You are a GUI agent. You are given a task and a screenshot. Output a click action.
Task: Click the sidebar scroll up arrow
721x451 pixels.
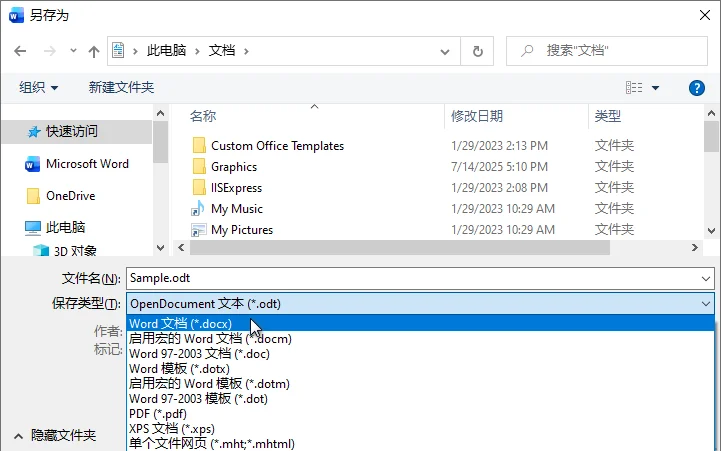160,113
